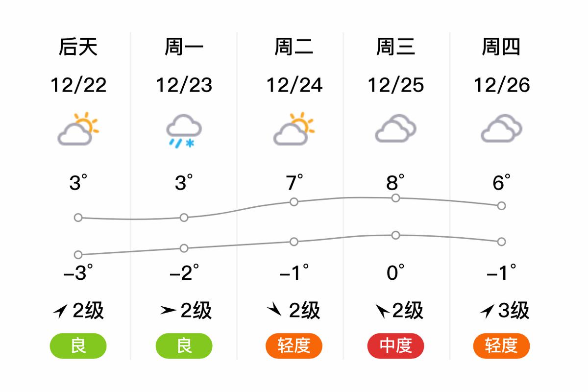Click the high temperature point on the 12/25 curve
Viewport: 588px width, 392px height.
[x=395, y=198]
